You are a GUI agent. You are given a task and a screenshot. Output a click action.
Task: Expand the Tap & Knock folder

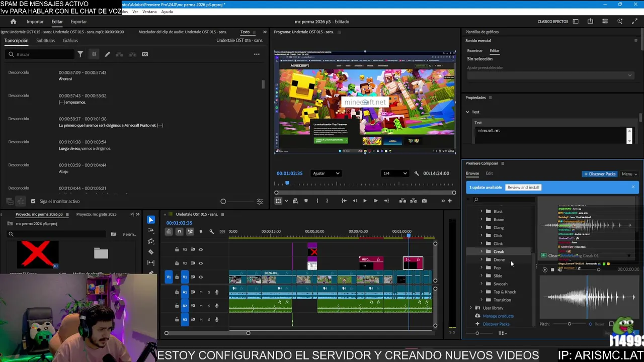pyautogui.click(x=481, y=292)
